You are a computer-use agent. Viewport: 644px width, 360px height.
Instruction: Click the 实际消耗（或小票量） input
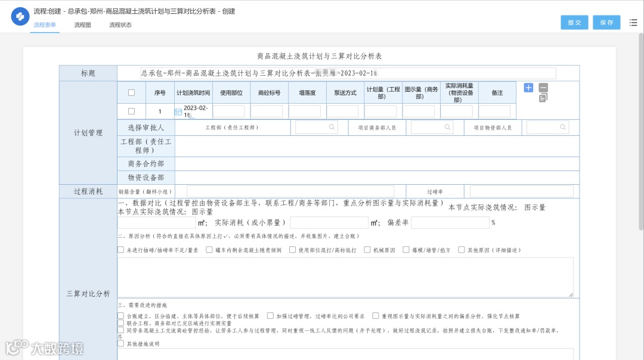329,222
